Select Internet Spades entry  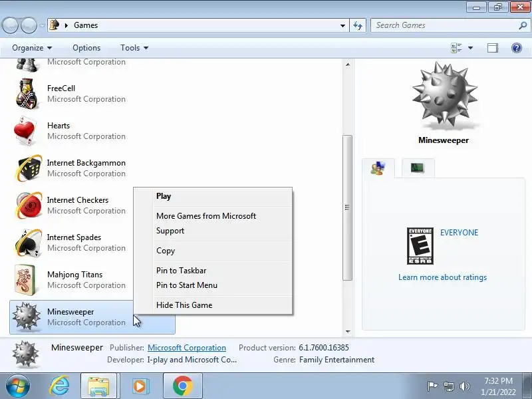coord(71,243)
